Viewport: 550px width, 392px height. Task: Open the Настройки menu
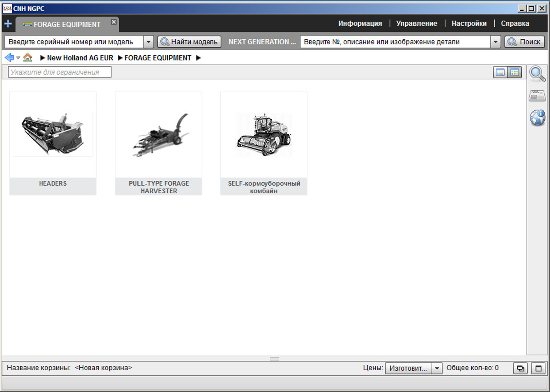pyautogui.click(x=469, y=24)
